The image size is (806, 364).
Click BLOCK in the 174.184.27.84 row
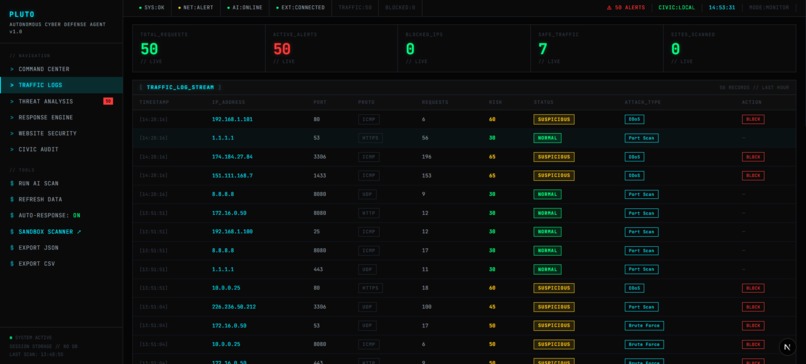(x=753, y=157)
